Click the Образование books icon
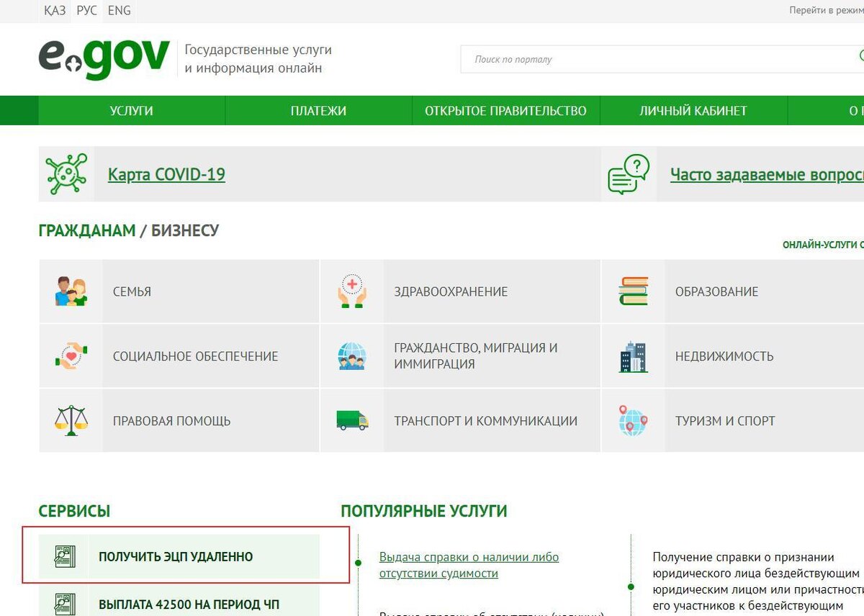864x616 pixels. (633, 291)
